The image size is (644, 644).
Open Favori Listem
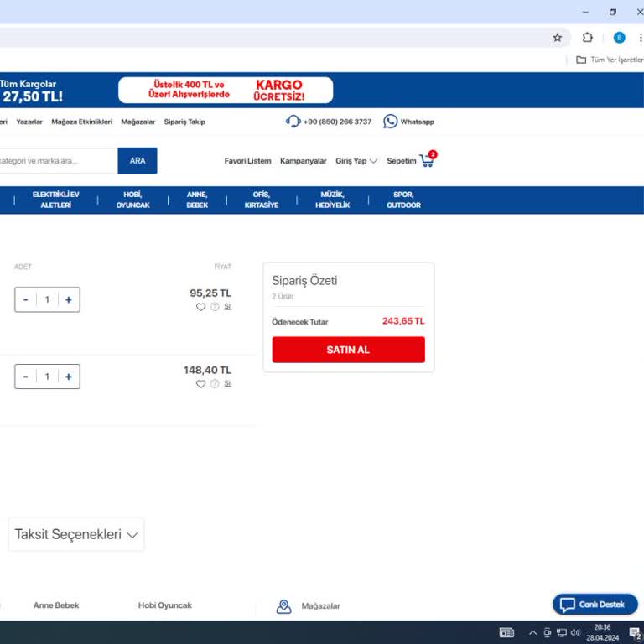(247, 161)
